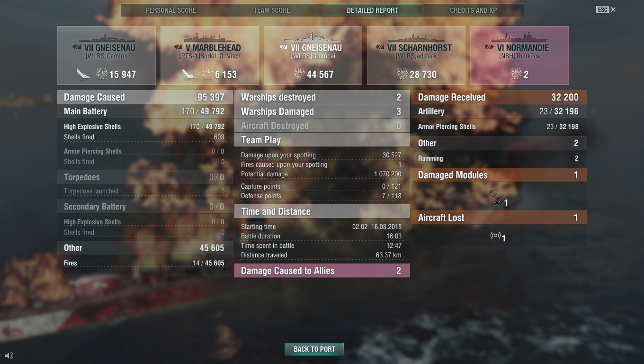Select the VI Normandie ally card

[x=519, y=55]
